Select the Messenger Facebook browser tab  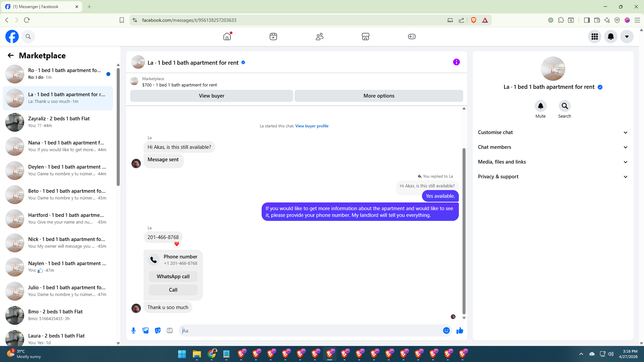pyautogui.click(x=41, y=7)
